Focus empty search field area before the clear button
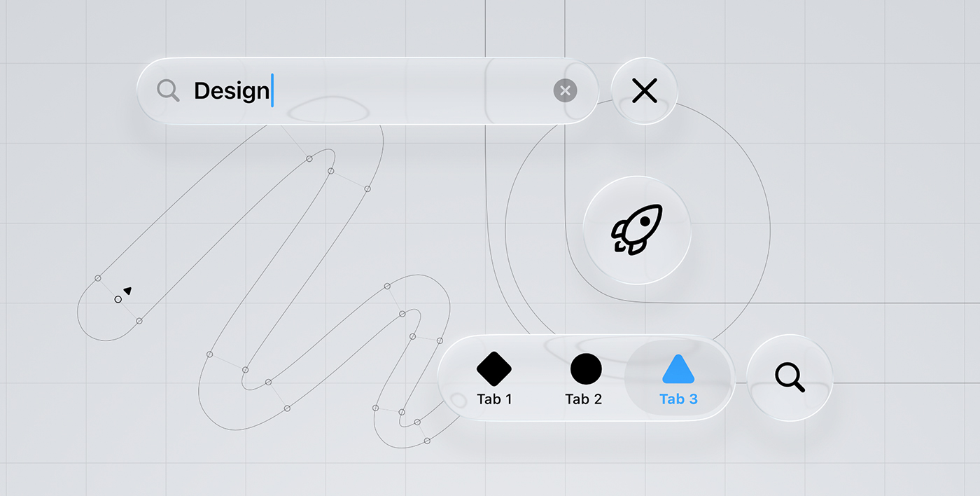The image size is (980, 496). click(x=413, y=90)
